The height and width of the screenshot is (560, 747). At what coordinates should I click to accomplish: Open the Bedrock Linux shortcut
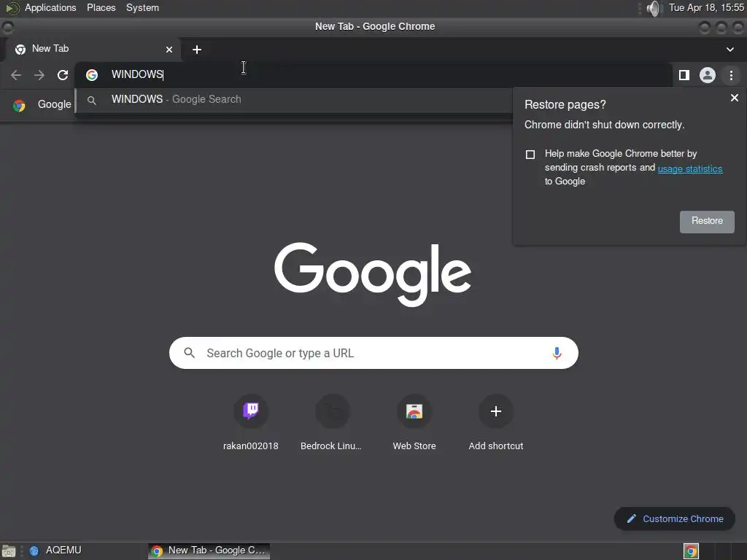(x=332, y=422)
